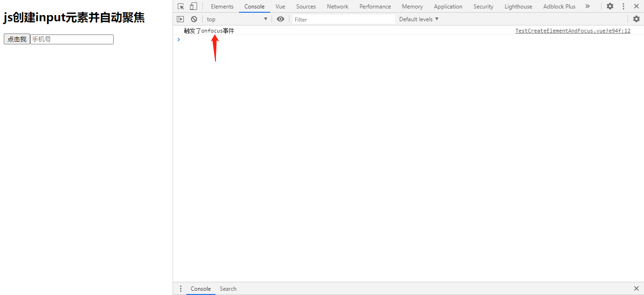Open DevTools settings gear in tab bar

(610, 6)
